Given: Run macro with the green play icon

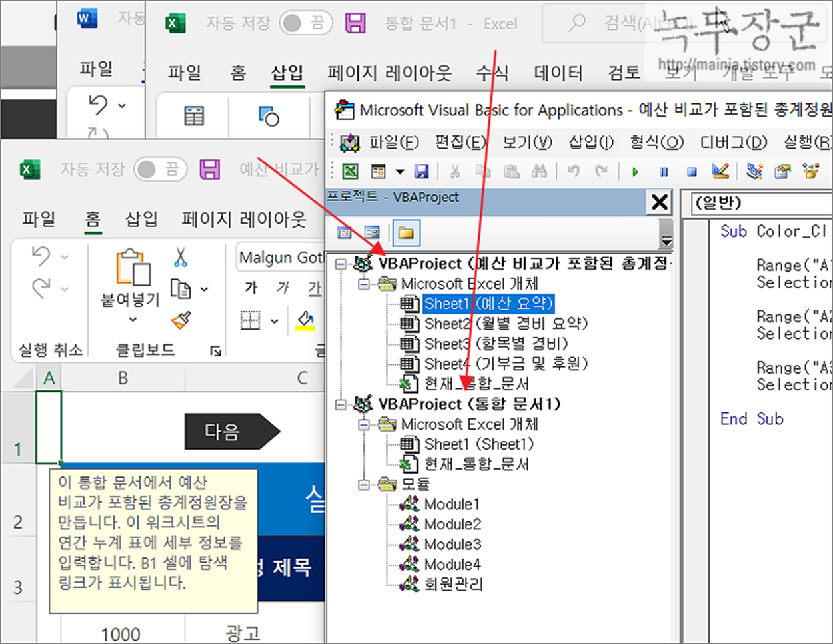Looking at the screenshot, I should point(635,172).
